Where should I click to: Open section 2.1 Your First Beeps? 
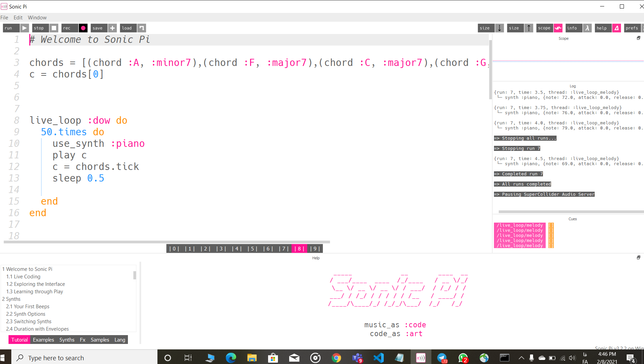tap(28, 307)
